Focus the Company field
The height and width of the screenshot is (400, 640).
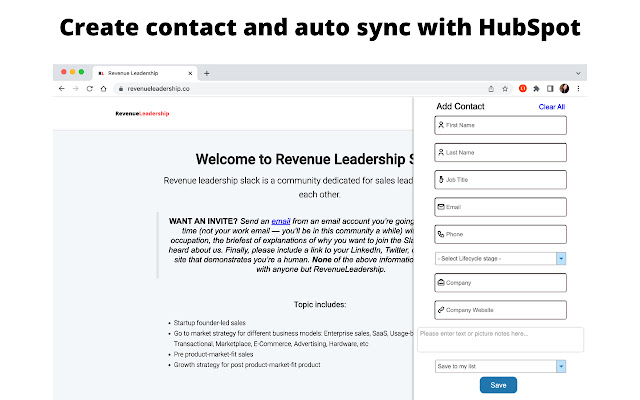pyautogui.click(x=500, y=283)
